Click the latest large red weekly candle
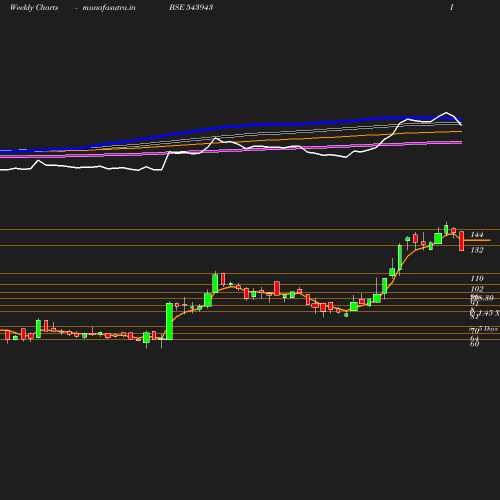 click(462, 241)
